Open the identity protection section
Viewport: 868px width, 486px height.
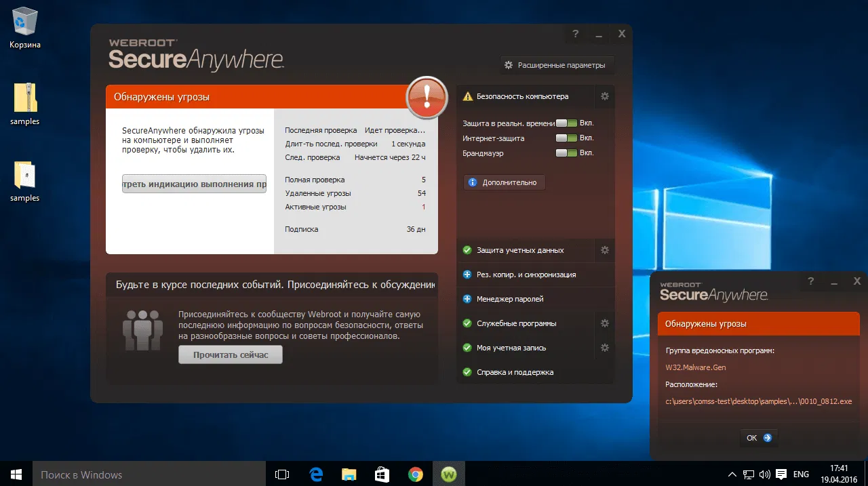[519, 250]
